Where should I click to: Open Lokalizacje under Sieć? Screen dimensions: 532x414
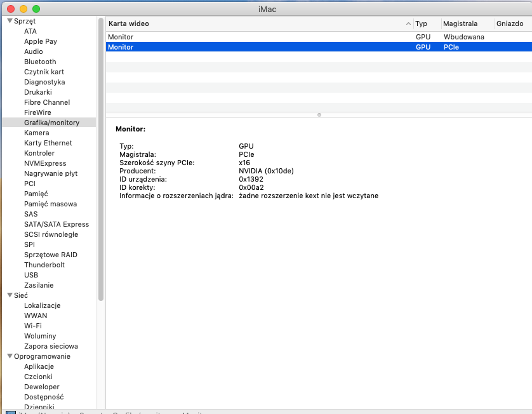(x=42, y=306)
